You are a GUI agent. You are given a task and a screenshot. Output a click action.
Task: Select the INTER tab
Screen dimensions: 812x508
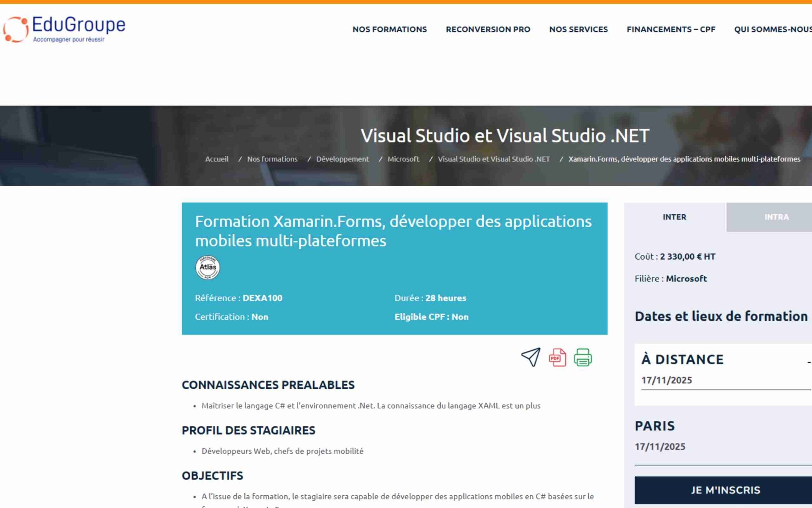coord(674,217)
